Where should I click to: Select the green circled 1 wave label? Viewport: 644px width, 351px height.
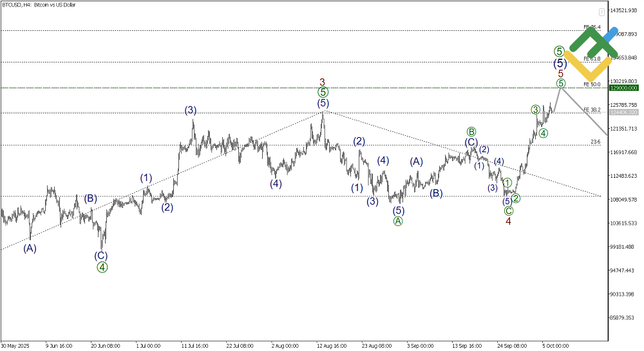pos(507,183)
